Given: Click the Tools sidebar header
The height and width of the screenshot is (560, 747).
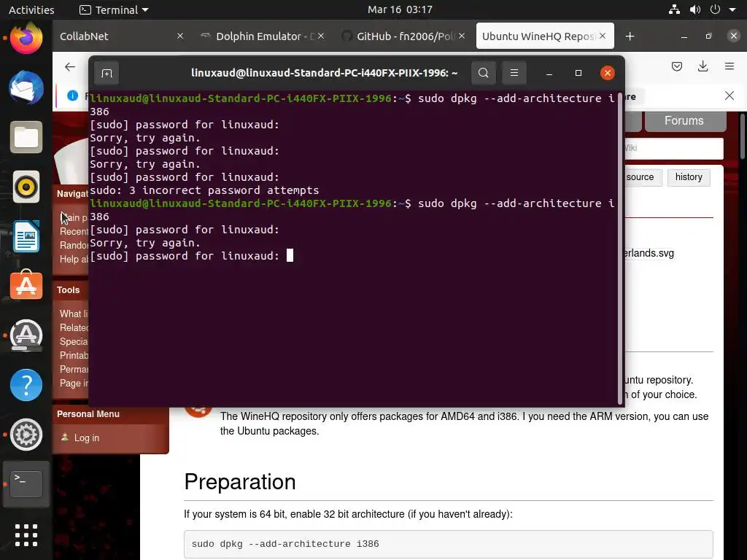Looking at the screenshot, I should (68, 290).
